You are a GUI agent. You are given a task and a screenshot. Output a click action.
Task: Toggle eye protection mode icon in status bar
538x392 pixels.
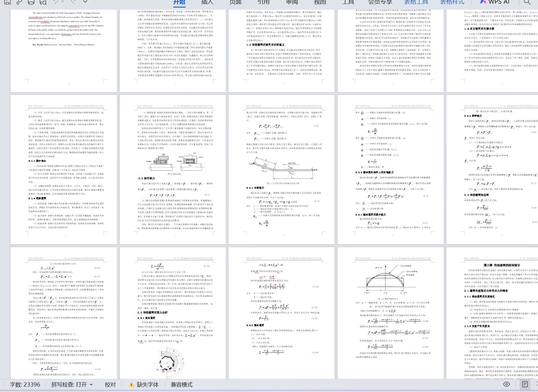(507, 384)
